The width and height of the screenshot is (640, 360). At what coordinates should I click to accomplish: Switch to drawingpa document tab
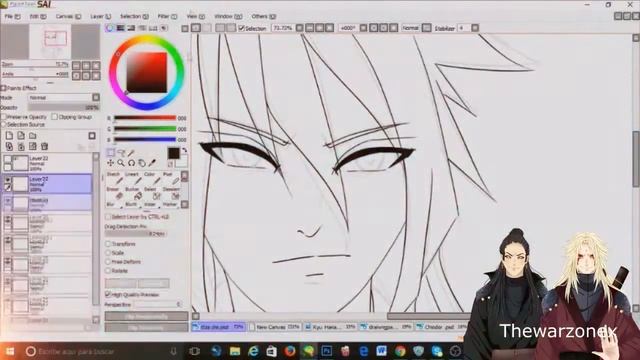pos(386,327)
